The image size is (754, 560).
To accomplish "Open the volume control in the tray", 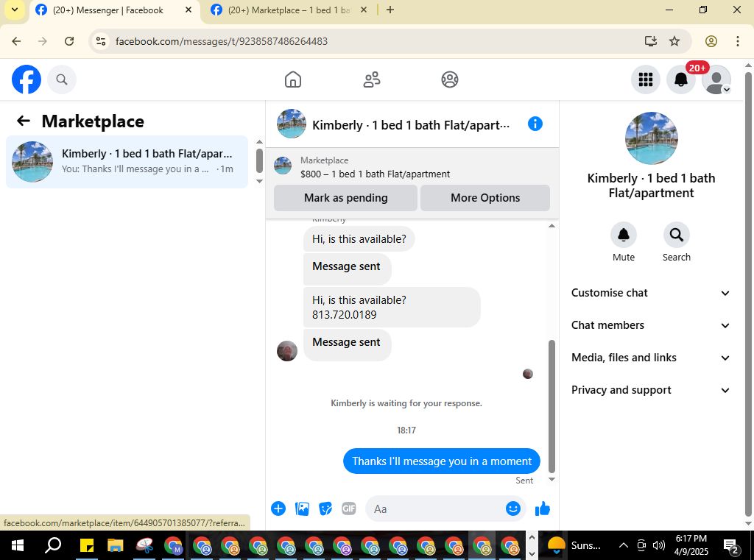I will coord(659,545).
